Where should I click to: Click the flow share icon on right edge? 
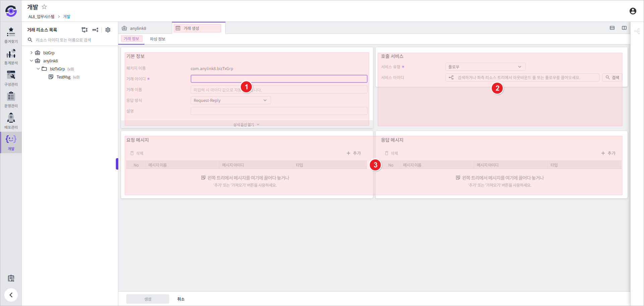pyautogui.click(x=637, y=31)
